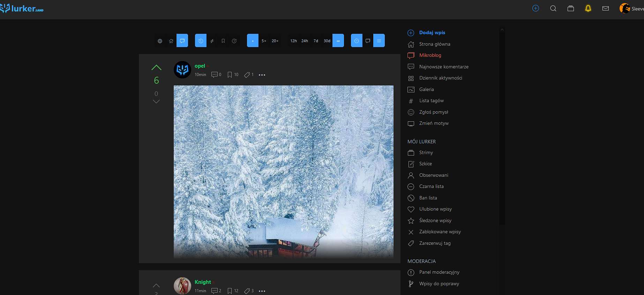This screenshot has width=644, height=295.
Task: Toggle the list layout icon
Action: pos(379,41)
